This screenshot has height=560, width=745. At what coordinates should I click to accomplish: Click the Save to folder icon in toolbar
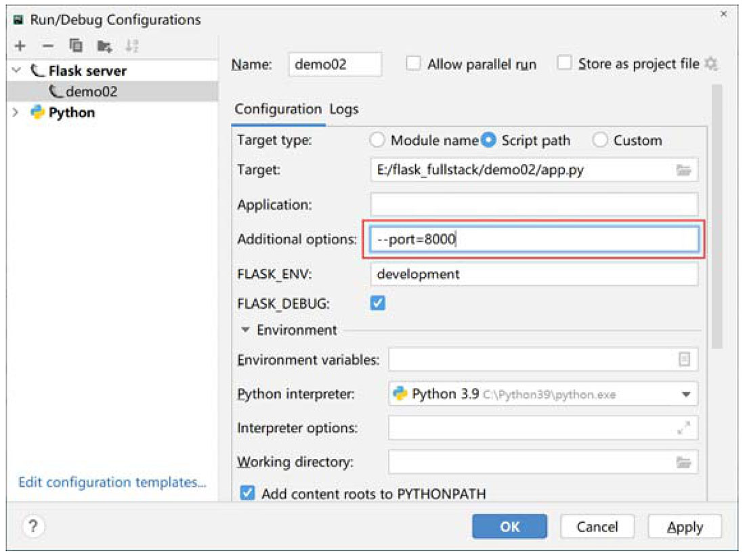click(x=104, y=46)
